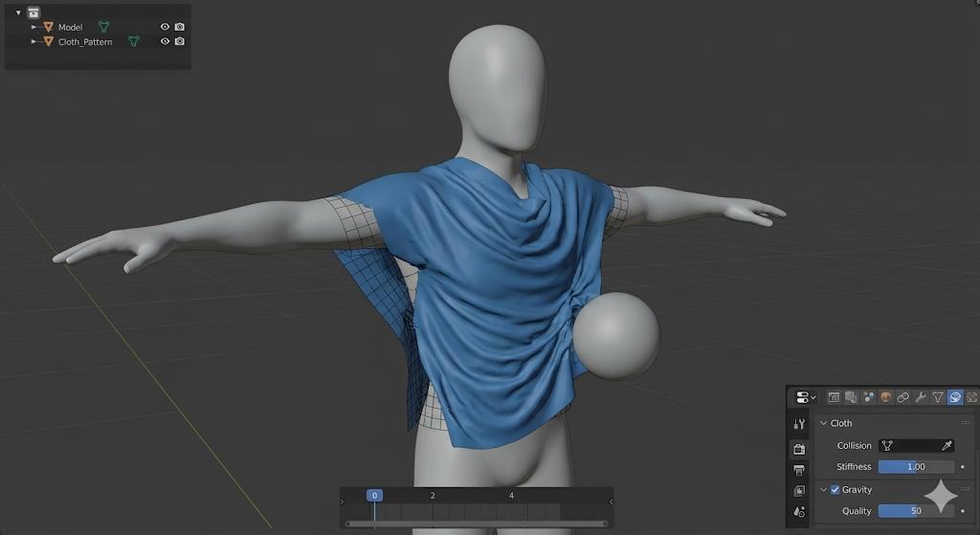Open the properties editor type dropdown
This screenshot has height=535, width=980.
[x=806, y=397]
